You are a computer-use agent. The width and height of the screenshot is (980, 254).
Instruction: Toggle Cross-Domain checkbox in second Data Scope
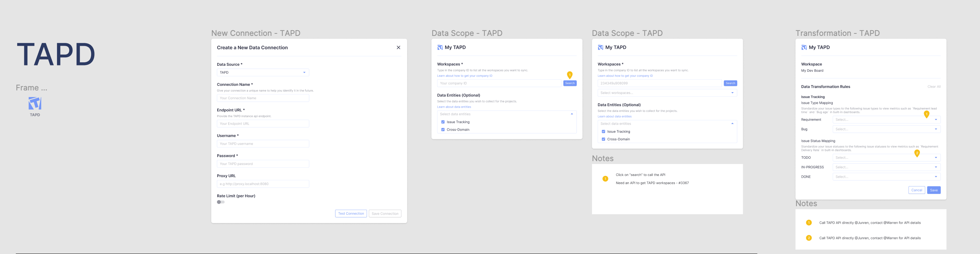click(x=604, y=139)
